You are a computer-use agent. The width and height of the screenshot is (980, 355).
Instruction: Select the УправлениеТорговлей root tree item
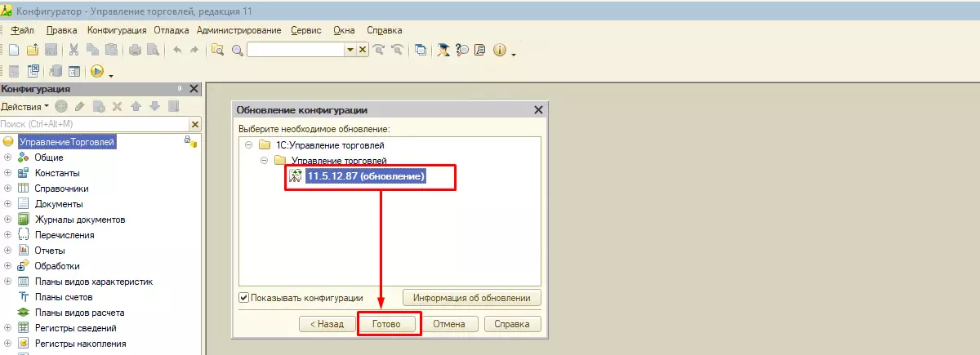tap(67, 142)
